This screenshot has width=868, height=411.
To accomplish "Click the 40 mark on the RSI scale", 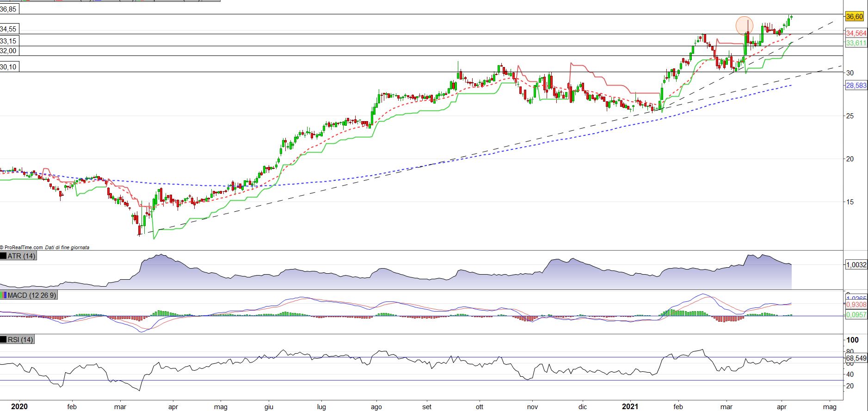I will [850, 374].
